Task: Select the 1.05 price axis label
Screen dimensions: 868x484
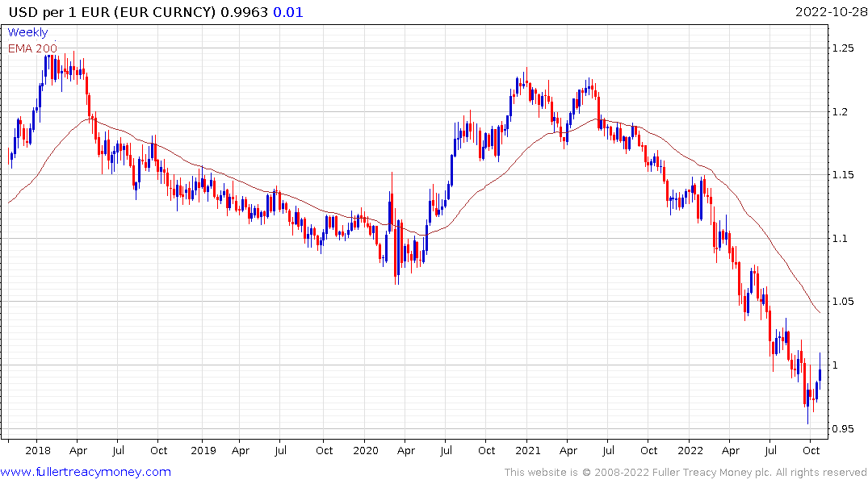Action: tap(843, 302)
